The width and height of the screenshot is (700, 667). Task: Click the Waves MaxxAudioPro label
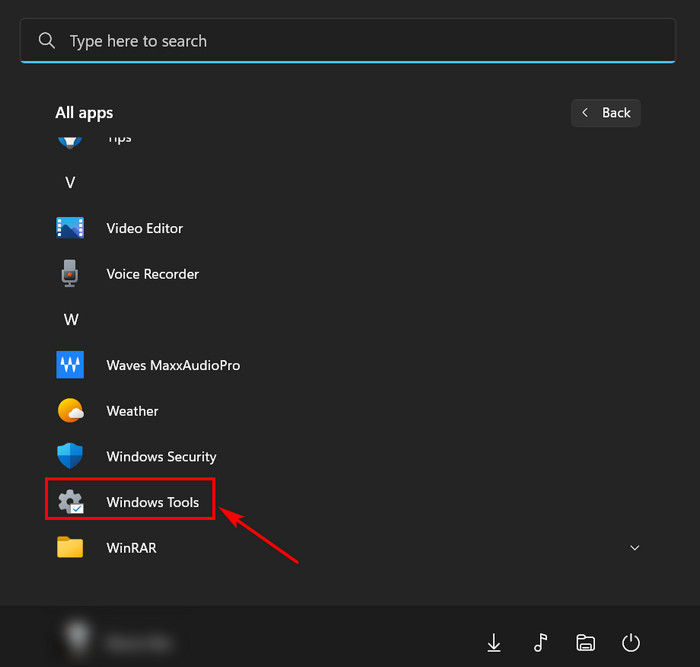[173, 366]
